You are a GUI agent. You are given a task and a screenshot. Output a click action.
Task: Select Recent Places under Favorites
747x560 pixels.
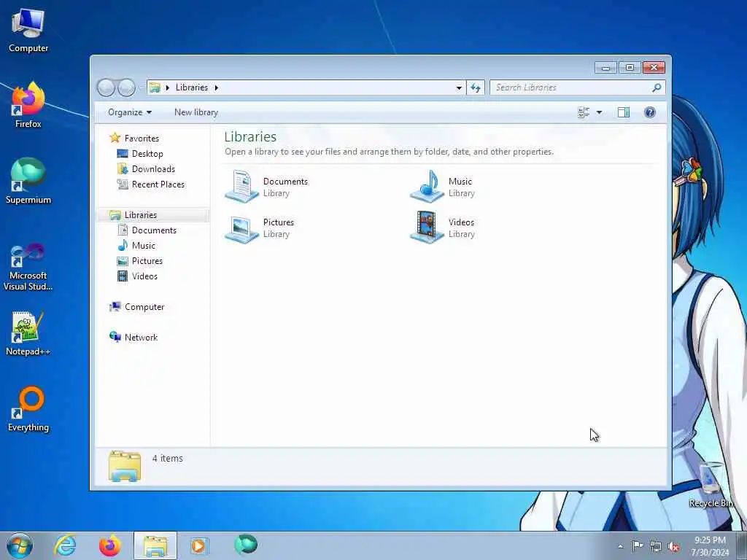pyautogui.click(x=158, y=184)
